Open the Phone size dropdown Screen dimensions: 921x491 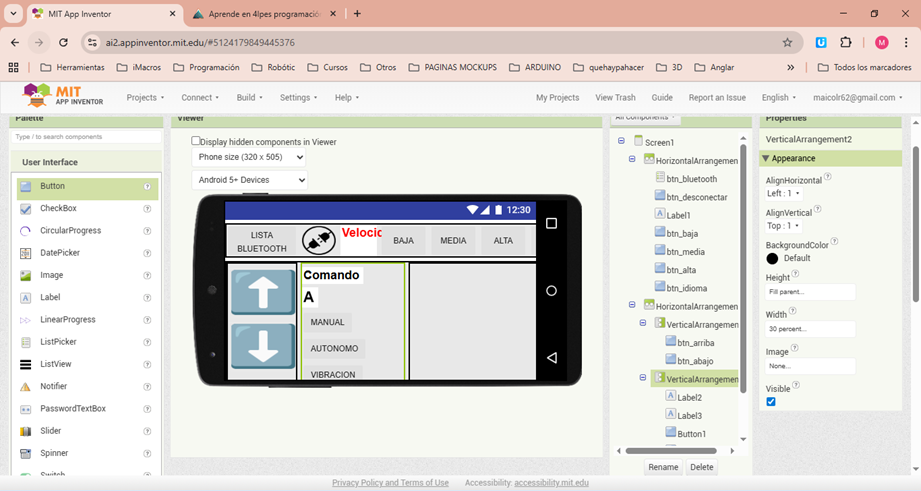click(249, 157)
